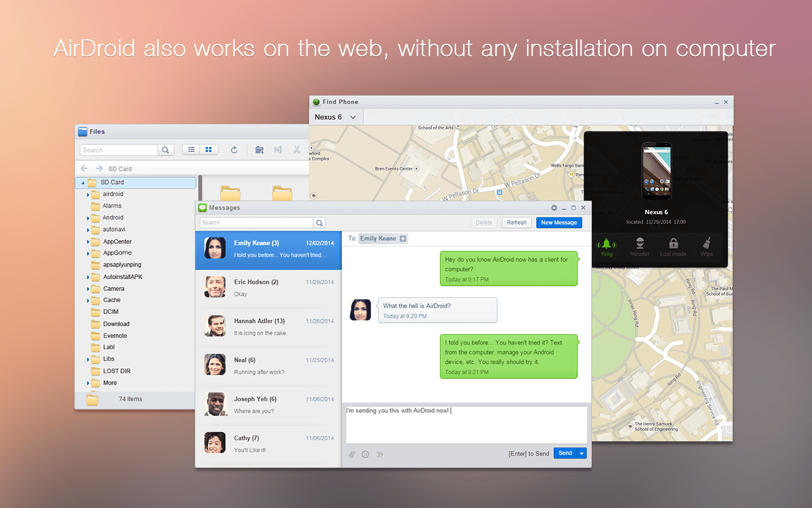Open Messages settings gear
Screen dimensions: 812x508
554,208
